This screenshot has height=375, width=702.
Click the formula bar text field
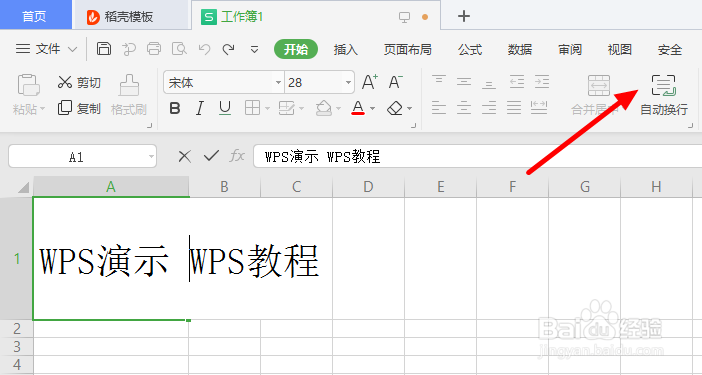[x=477, y=157]
